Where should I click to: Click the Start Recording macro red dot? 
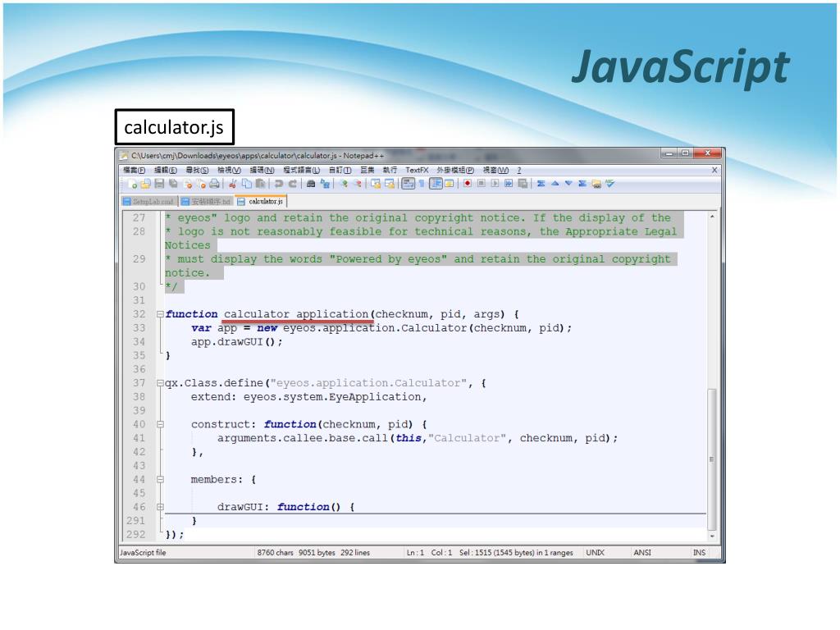point(468,184)
